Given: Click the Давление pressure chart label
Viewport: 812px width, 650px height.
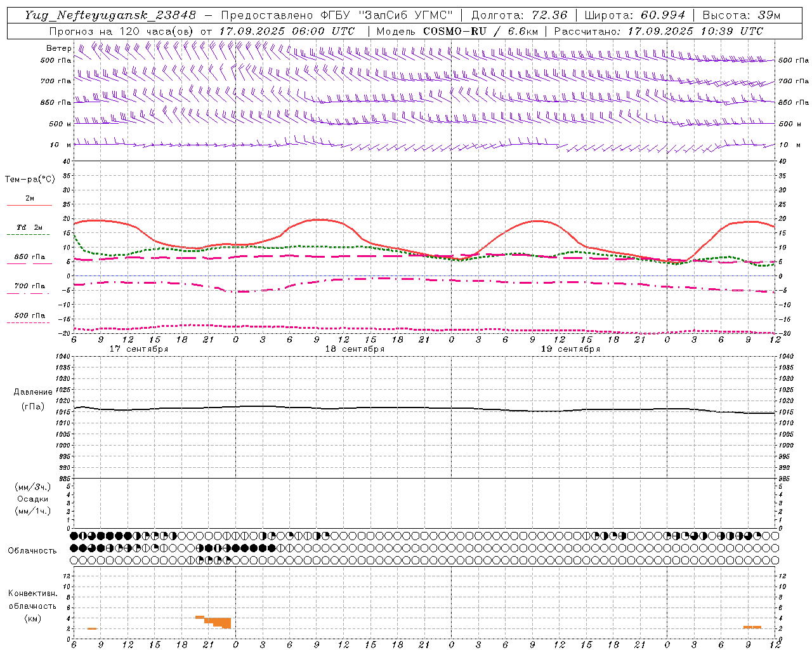Looking at the screenshot, I should click(x=33, y=392).
